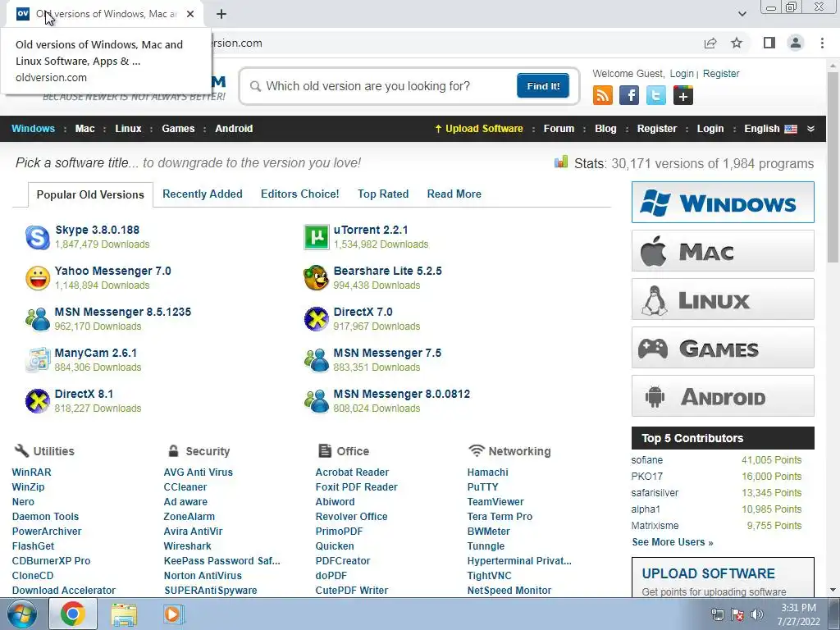Screen dimensions: 840x630
Task: Select Mac in the navigation bar
Action: [x=84, y=129]
